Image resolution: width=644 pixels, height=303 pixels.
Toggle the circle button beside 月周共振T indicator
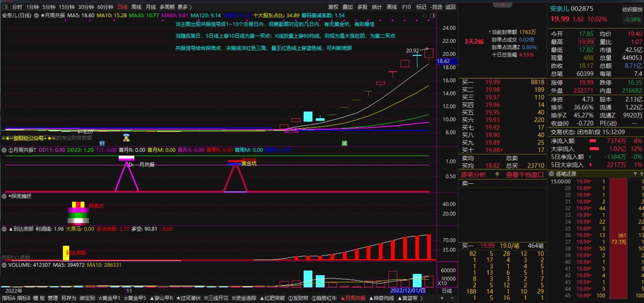pos(4,150)
